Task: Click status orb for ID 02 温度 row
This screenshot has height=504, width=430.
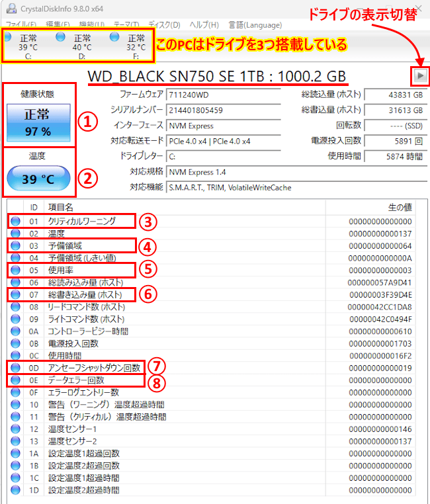Action: tap(15, 233)
